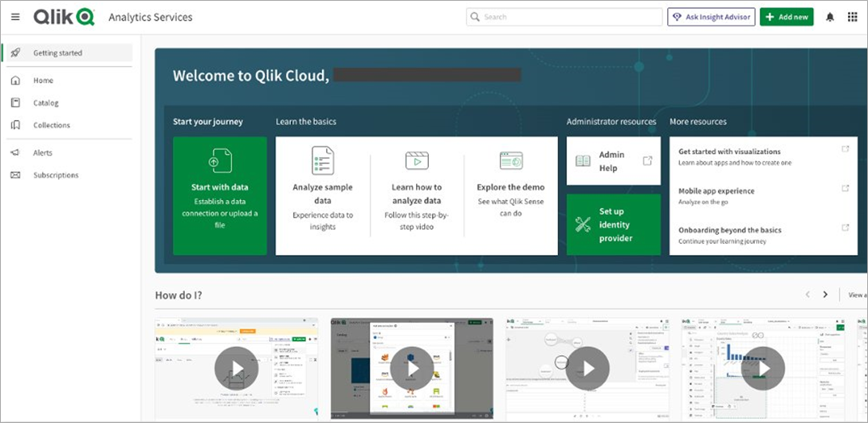This screenshot has width=868, height=423.
Task: Click Ask Insight Advisor button
Action: [x=711, y=18]
